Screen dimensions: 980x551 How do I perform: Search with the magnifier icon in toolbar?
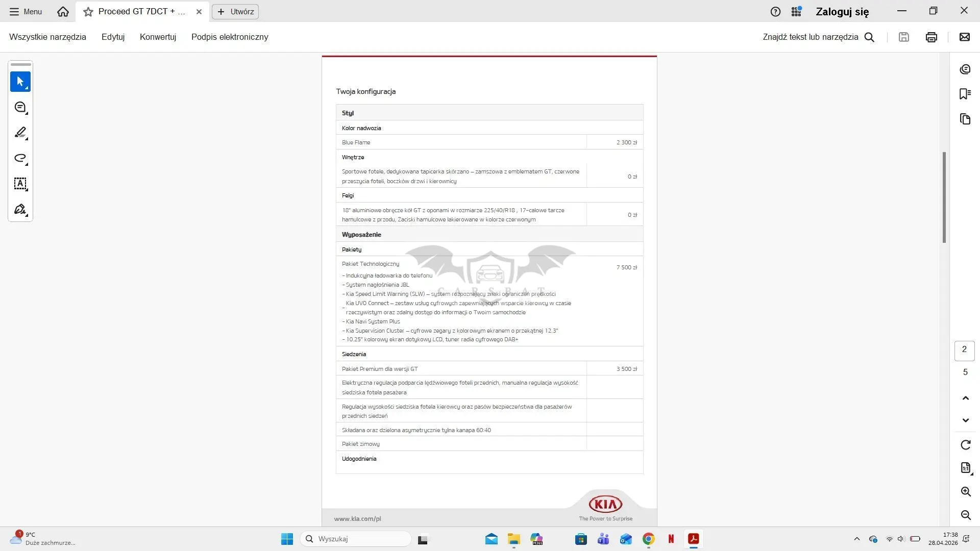click(869, 37)
